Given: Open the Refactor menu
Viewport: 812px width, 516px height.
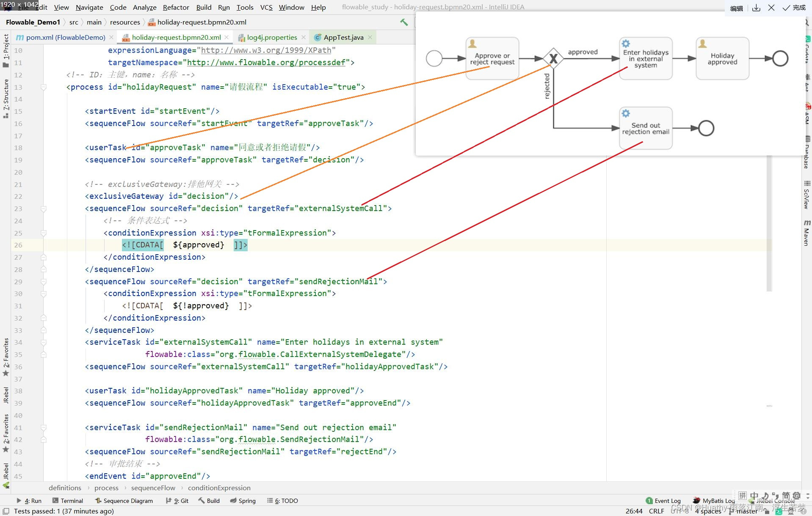Looking at the screenshot, I should tap(176, 7).
